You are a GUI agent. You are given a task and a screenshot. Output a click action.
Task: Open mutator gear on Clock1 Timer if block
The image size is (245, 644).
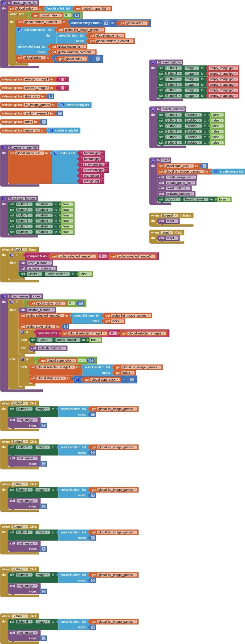pyautogui.click(x=12, y=255)
